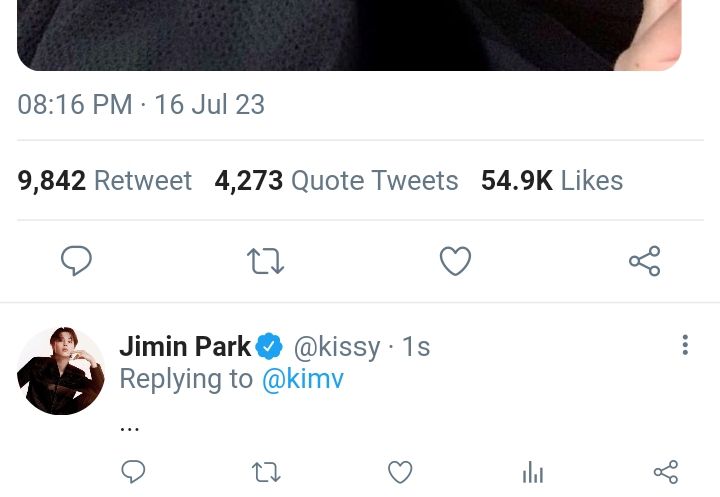
Task: Retweet the main tweet
Action: pyautogui.click(x=265, y=261)
